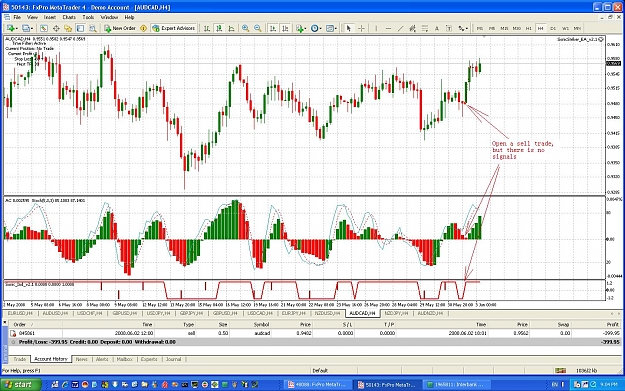Switch to the EURUSD,H4 chart tab

click(20, 313)
